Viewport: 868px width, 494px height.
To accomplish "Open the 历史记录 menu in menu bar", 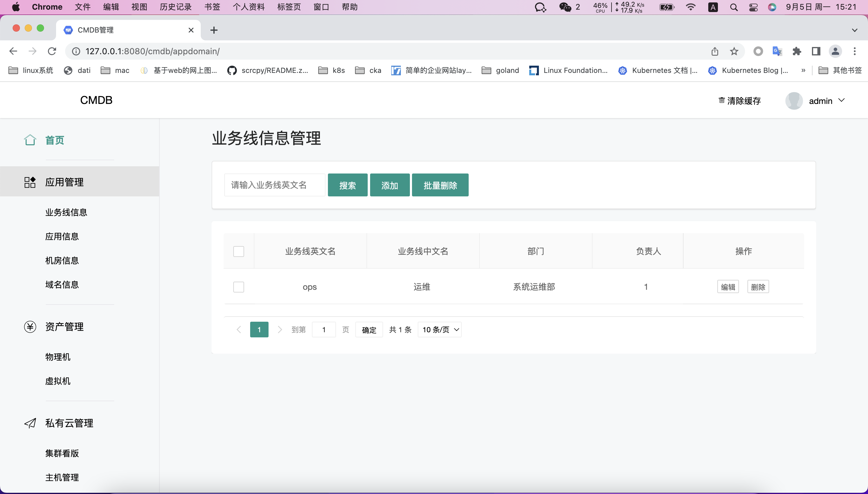I will [175, 7].
